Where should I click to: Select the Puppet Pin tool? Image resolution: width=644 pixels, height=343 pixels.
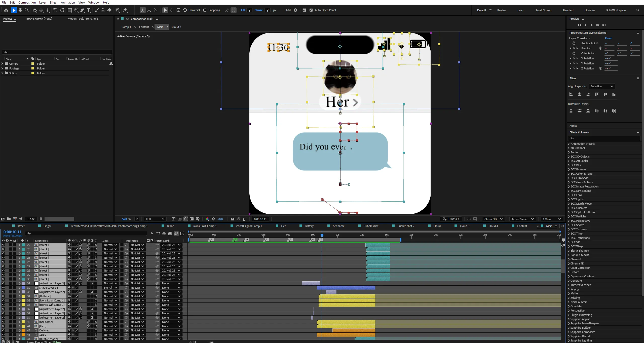(x=125, y=10)
